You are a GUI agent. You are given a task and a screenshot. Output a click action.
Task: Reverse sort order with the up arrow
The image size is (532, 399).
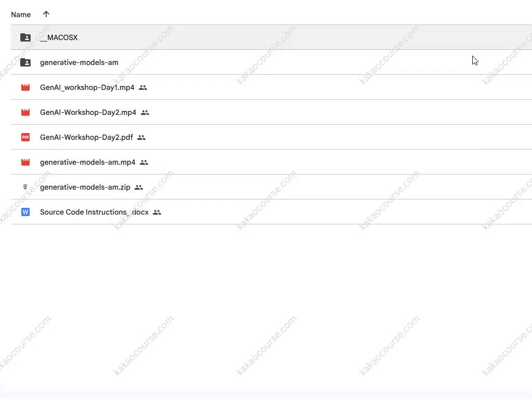[46, 14]
